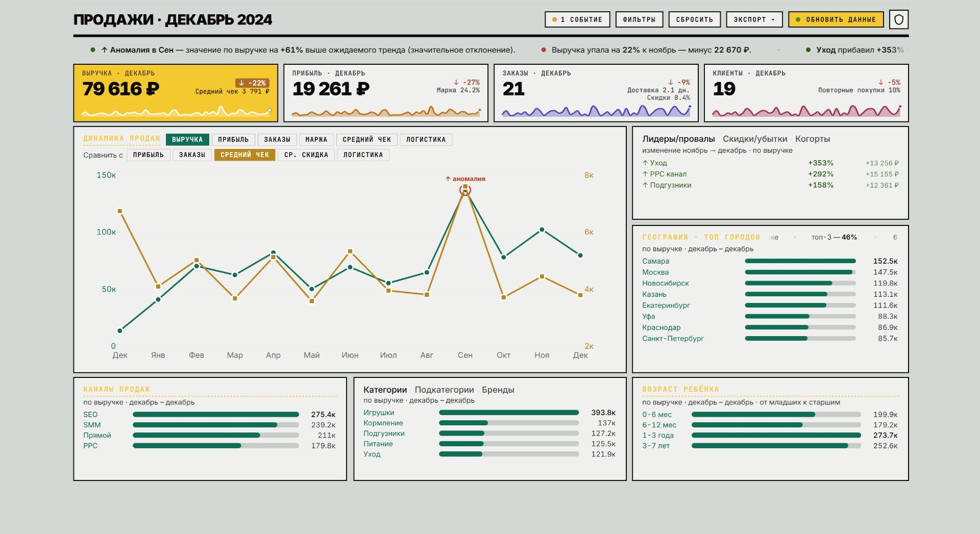980x534 pixels.
Task: Compare with Прибыль in the Сравнить row
Action: [149, 155]
